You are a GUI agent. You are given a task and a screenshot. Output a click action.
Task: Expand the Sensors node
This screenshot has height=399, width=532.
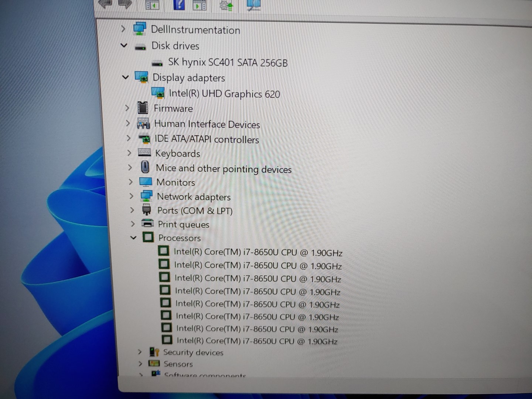pyautogui.click(x=140, y=364)
